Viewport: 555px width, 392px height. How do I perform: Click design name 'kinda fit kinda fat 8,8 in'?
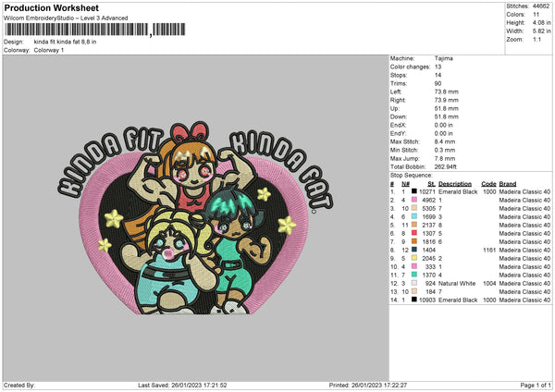65,42
